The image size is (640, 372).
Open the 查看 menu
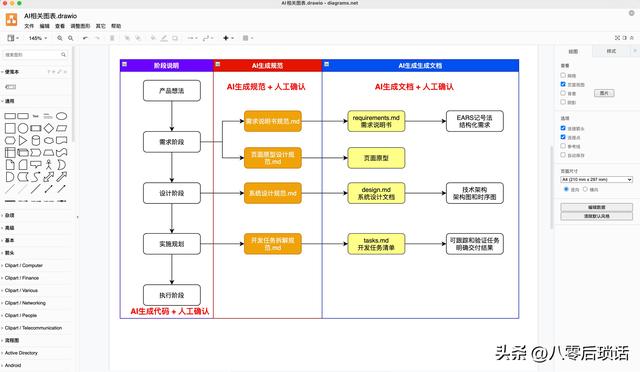coord(60,26)
